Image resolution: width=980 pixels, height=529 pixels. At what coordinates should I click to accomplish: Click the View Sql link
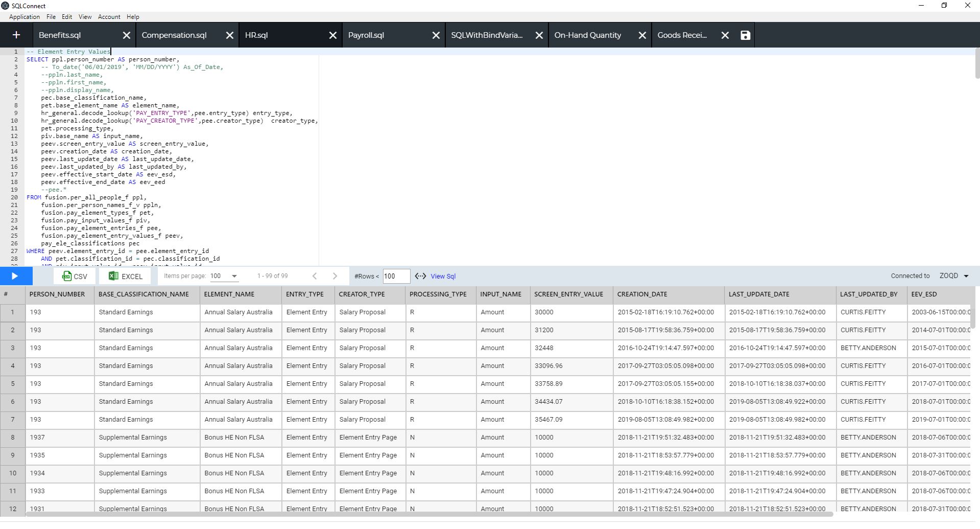(x=443, y=276)
